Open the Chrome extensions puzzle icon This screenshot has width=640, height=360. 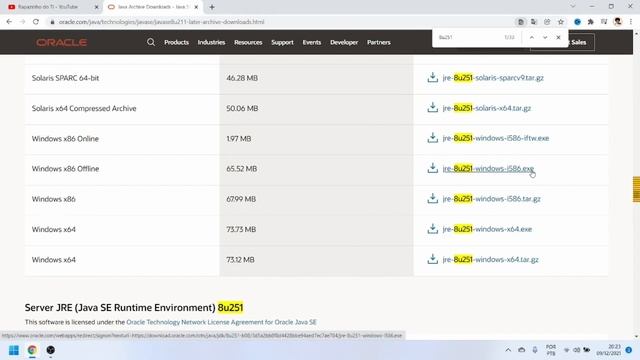click(x=591, y=22)
